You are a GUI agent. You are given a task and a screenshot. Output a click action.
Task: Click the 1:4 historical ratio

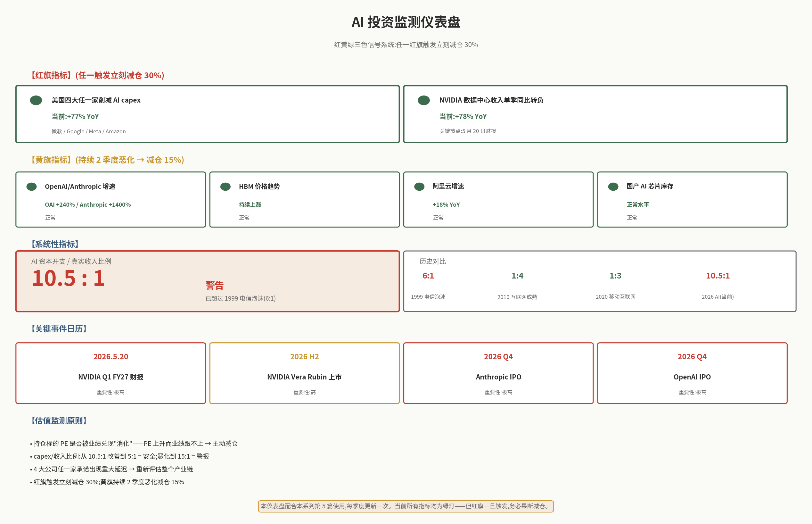point(518,276)
